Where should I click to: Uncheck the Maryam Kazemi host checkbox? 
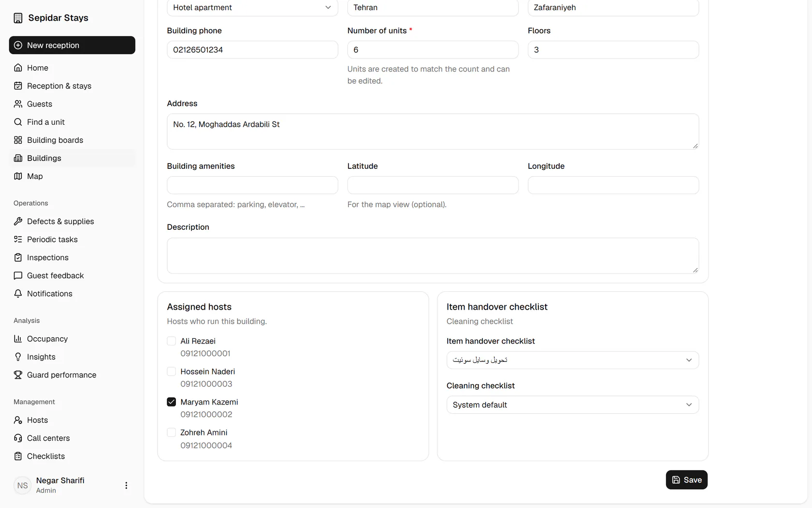(171, 402)
